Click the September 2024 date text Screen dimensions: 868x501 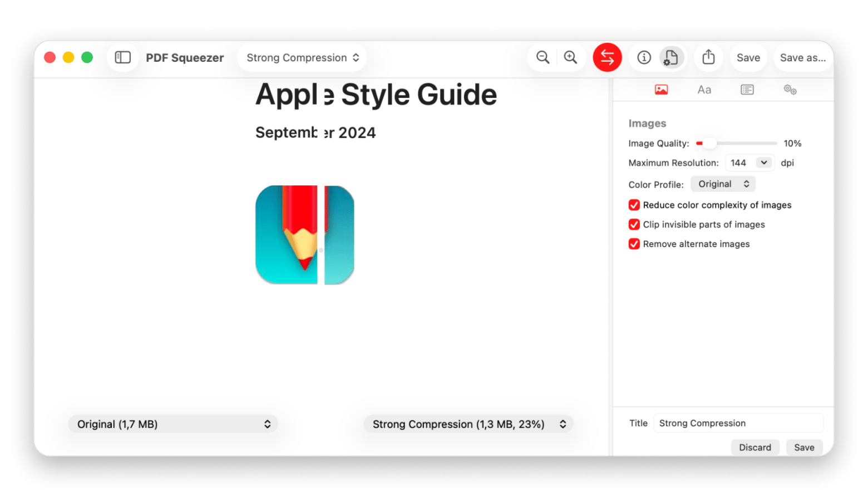(x=315, y=132)
